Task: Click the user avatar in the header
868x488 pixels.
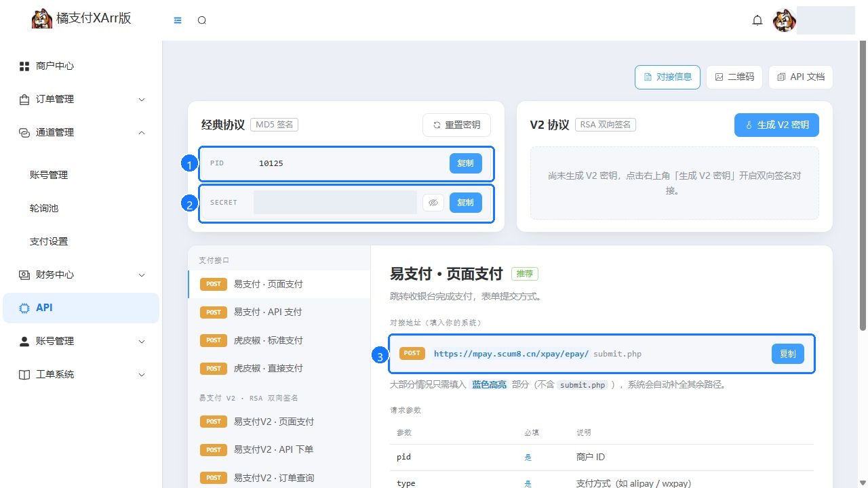Action: 785,21
